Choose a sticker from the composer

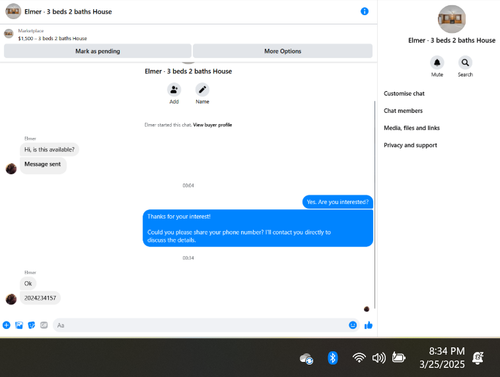[32, 325]
